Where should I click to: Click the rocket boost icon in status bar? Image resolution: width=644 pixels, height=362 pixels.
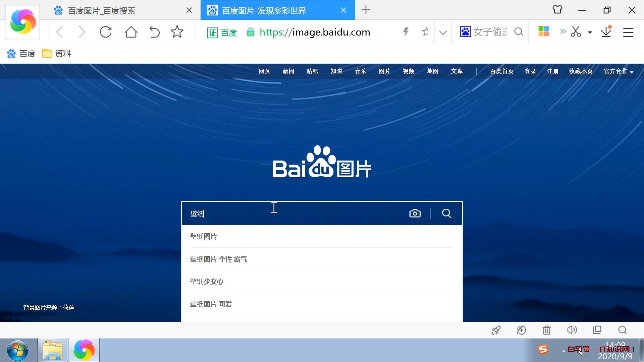[496, 330]
